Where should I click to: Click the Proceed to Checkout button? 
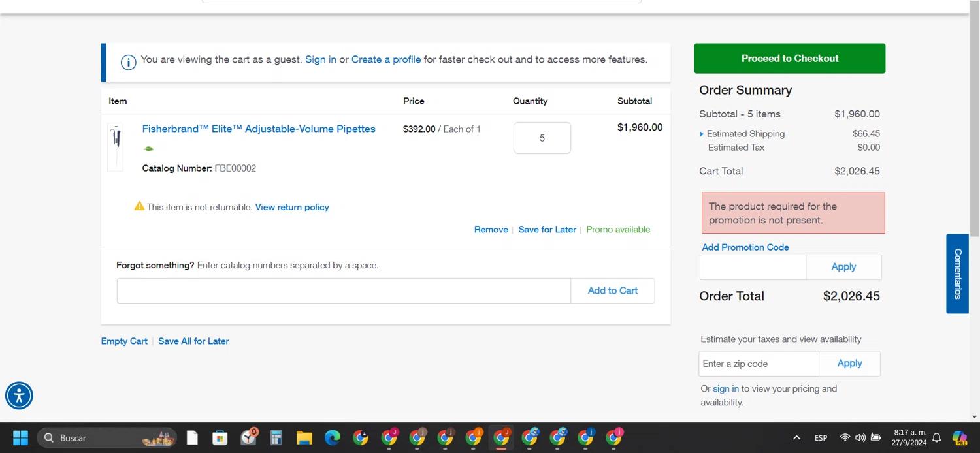tap(789, 59)
